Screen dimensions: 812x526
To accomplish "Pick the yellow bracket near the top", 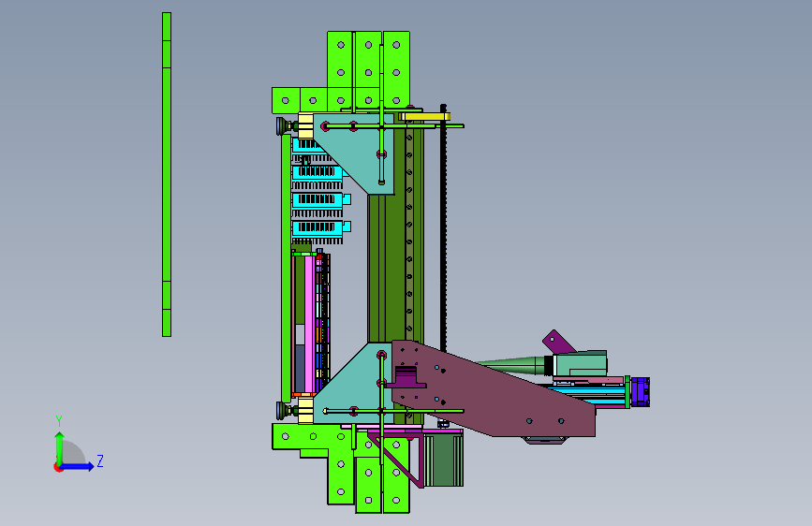I will [424, 116].
